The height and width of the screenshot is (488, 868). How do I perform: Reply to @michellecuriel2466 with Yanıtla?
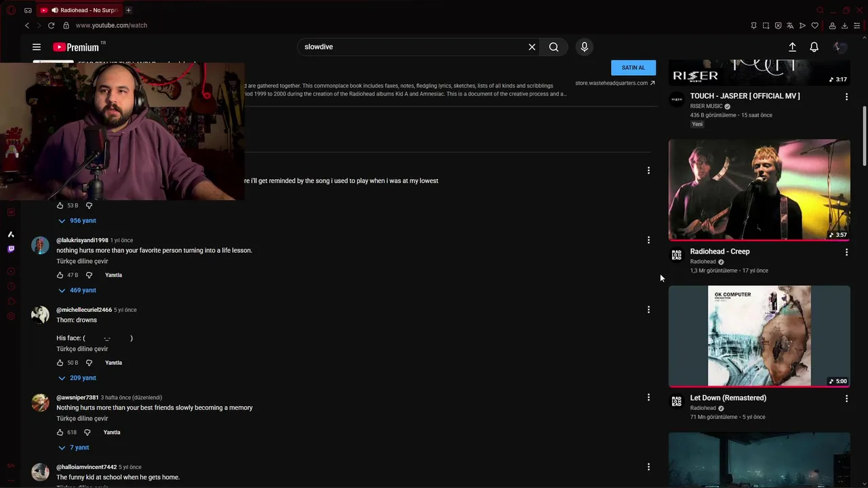pyautogui.click(x=113, y=363)
